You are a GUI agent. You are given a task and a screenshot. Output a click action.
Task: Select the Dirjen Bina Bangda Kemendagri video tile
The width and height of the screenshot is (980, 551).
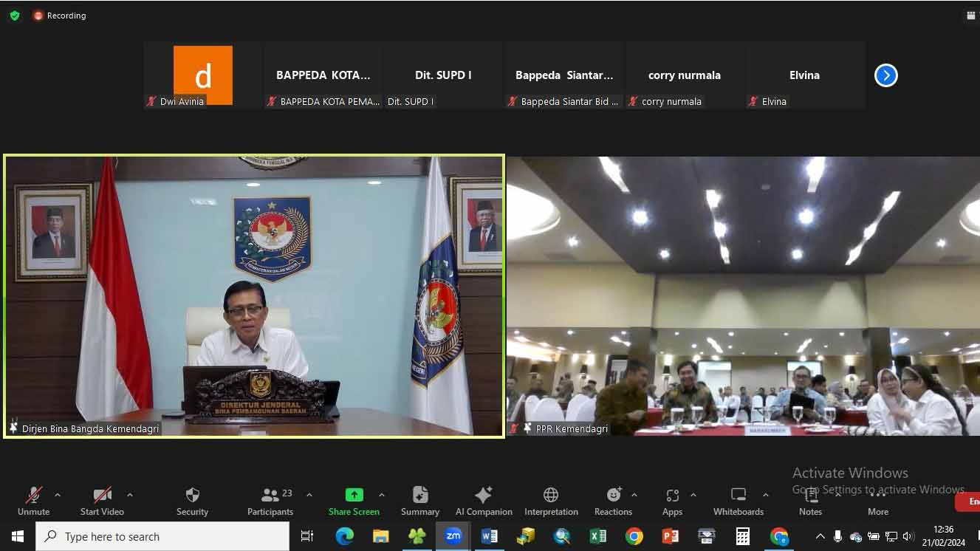click(x=255, y=295)
